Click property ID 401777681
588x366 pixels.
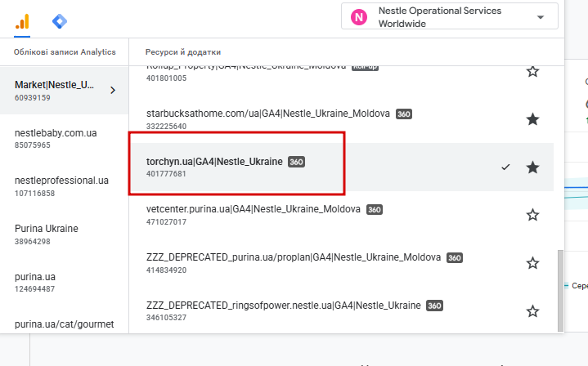point(166,174)
